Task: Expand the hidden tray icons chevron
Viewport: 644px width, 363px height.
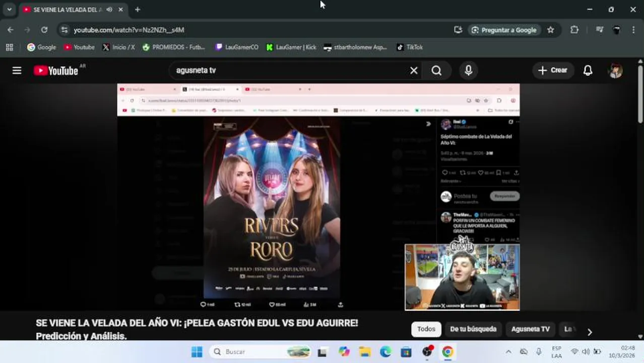Action: pyautogui.click(x=508, y=352)
